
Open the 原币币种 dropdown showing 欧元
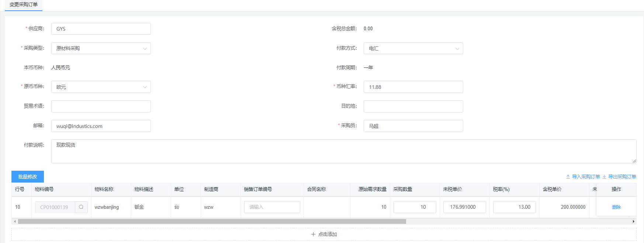145,87
